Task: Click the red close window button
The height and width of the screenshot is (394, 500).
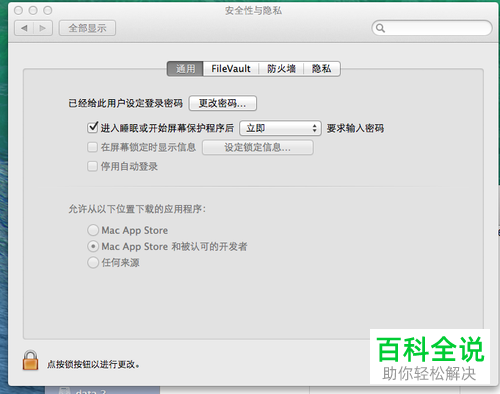Action: click(x=19, y=10)
